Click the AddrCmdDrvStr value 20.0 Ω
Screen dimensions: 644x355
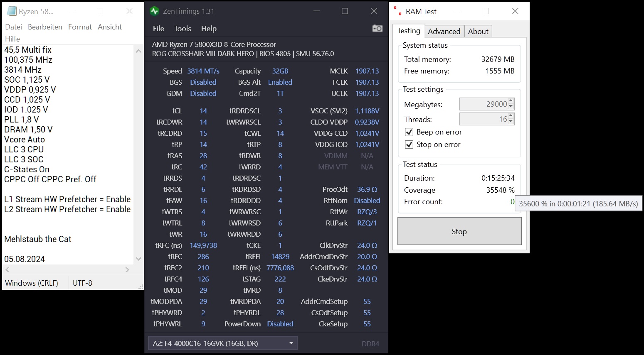tap(367, 257)
